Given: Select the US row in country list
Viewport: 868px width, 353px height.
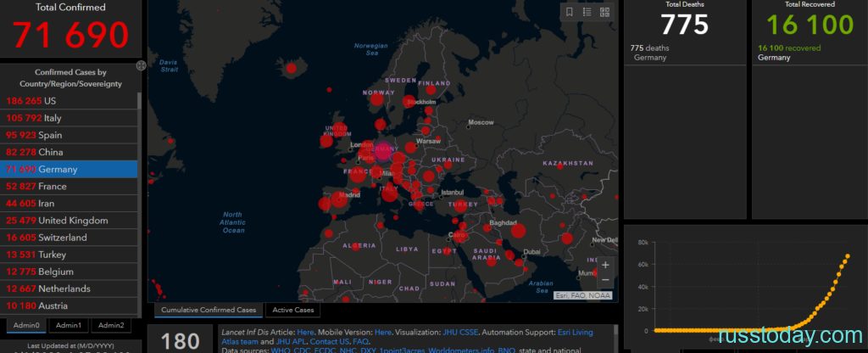Looking at the screenshot, I should [x=69, y=101].
